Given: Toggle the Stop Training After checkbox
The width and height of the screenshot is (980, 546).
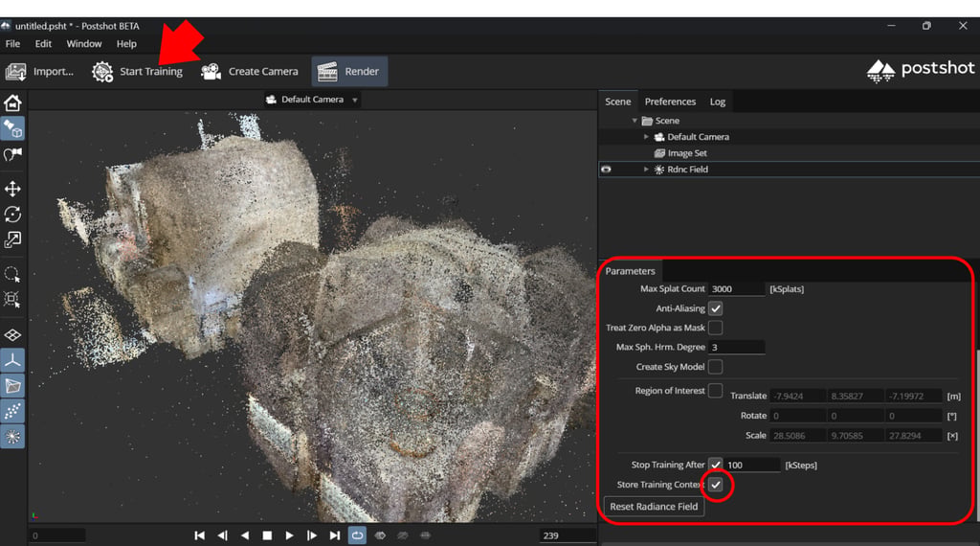Looking at the screenshot, I should click(x=716, y=465).
